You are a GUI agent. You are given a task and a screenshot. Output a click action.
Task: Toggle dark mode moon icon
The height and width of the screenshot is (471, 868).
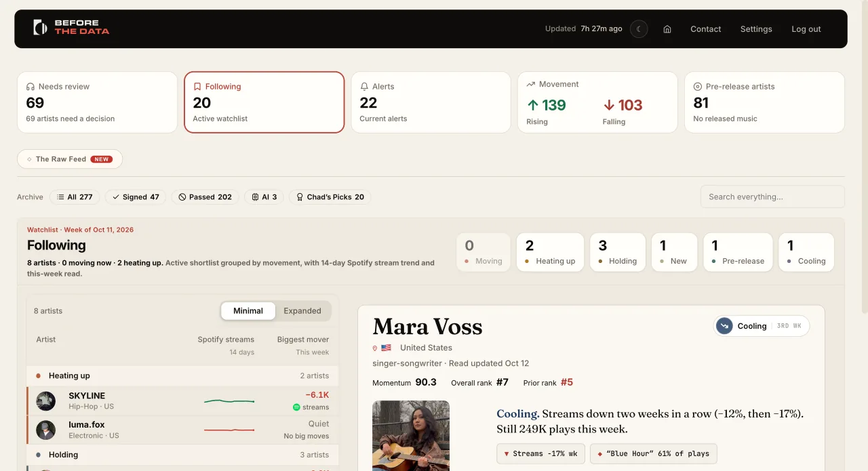pyautogui.click(x=639, y=29)
